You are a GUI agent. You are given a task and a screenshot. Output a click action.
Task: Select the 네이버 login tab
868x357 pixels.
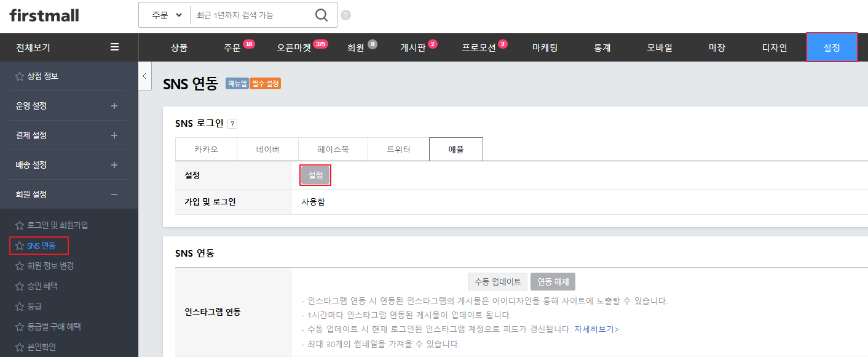(x=268, y=150)
